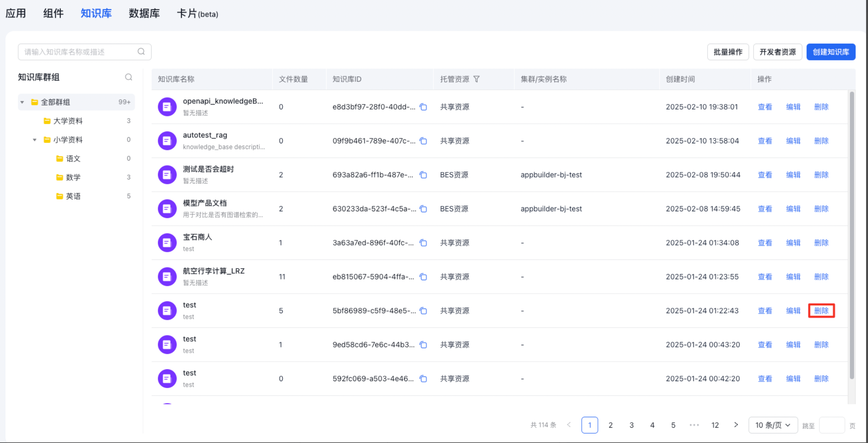Click 2025-02-10 19:38:01 timestamp cell
This screenshot has width=868, height=443.
tap(702, 107)
